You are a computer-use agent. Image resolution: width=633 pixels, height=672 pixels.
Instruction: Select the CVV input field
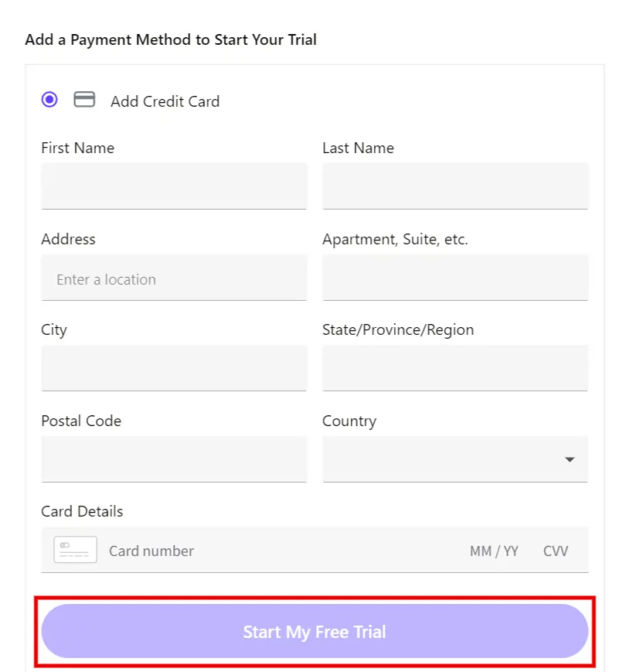pos(556,550)
